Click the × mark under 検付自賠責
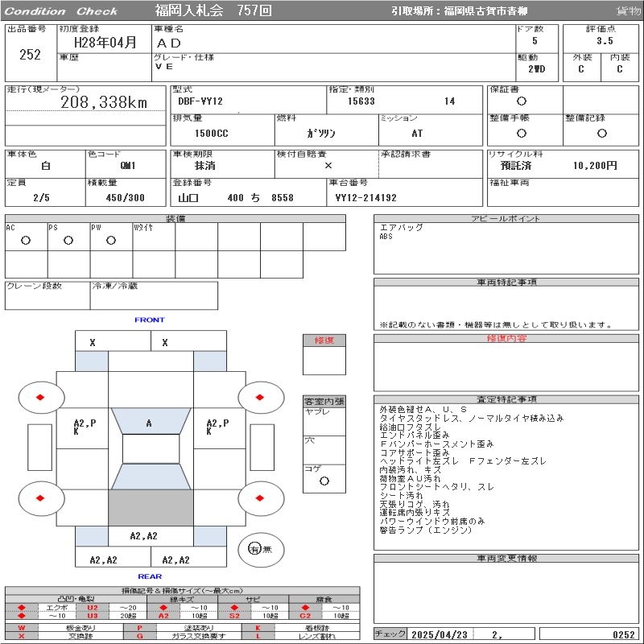Screen dimensions: 644x644 coord(328,166)
